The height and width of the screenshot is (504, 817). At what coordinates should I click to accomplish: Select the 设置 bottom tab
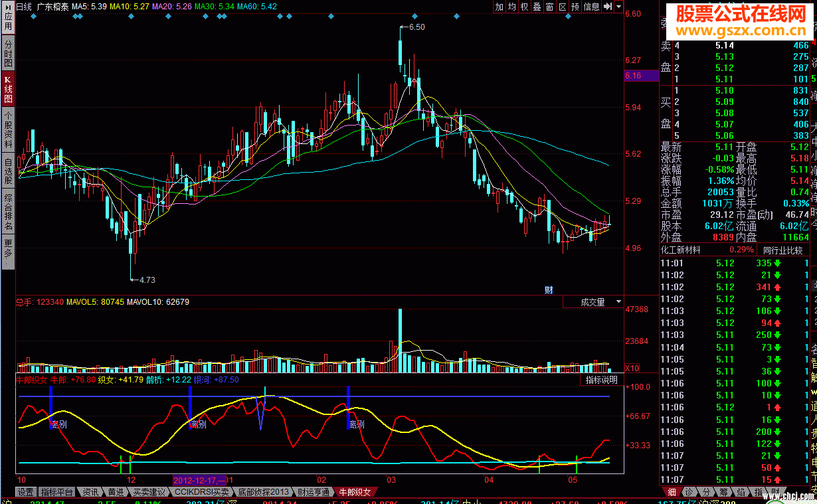click(26, 492)
